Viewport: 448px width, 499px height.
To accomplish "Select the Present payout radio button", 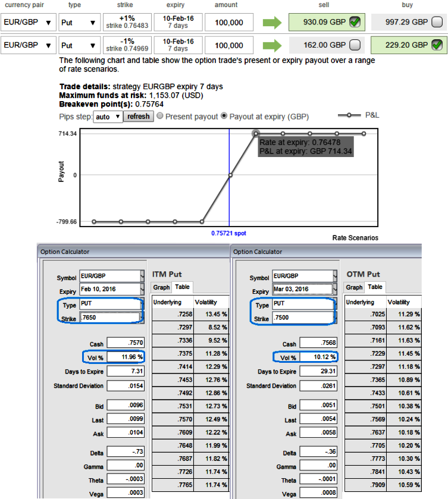I will (x=161, y=117).
